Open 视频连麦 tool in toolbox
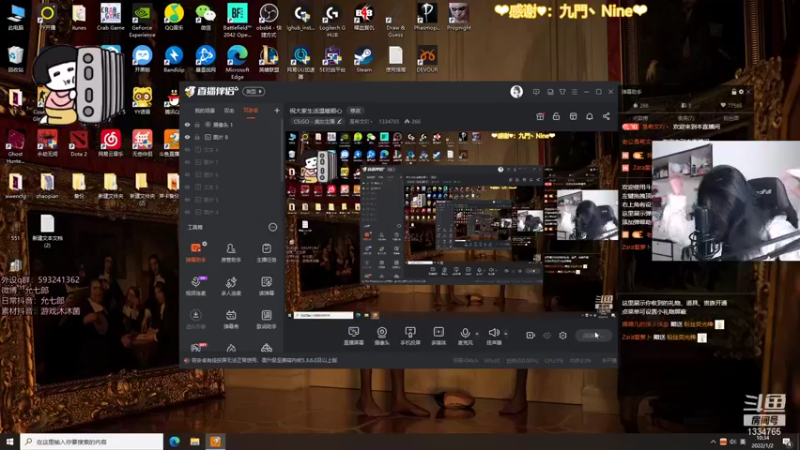 (195, 286)
